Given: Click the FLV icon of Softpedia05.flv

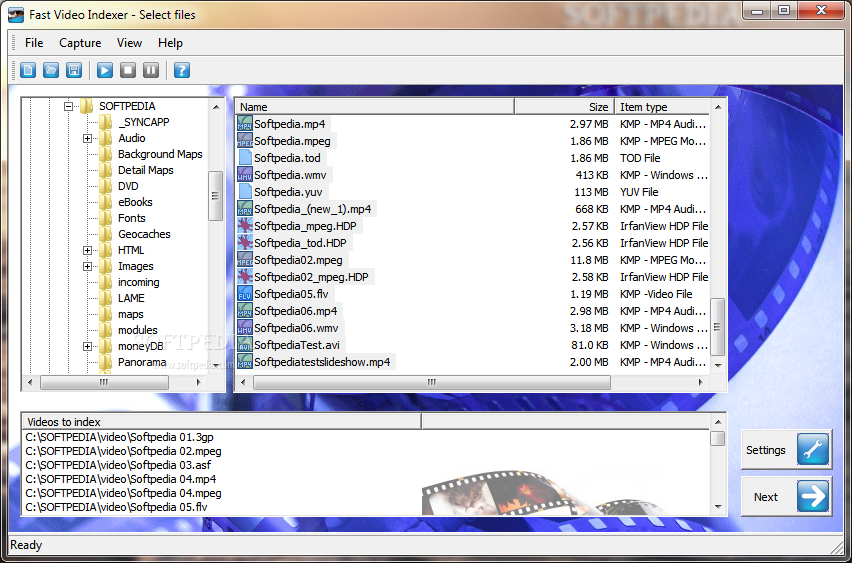Looking at the screenshot, I should coord(245,294).
